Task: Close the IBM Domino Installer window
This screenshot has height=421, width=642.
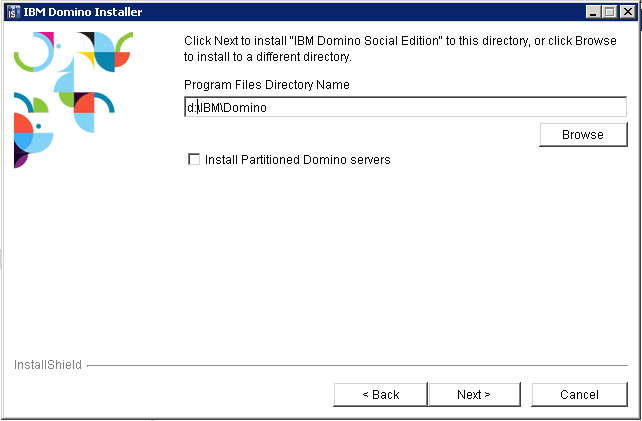Action: [x=627, y=12]
